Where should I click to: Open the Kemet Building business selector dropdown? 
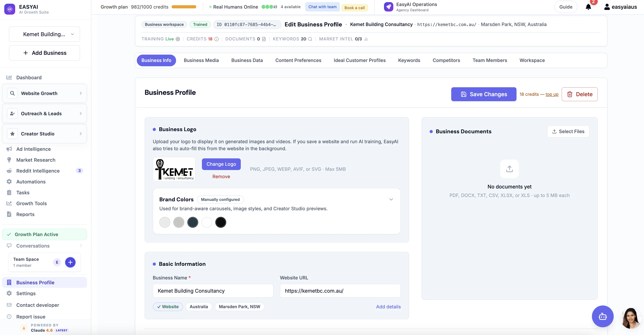45,34
